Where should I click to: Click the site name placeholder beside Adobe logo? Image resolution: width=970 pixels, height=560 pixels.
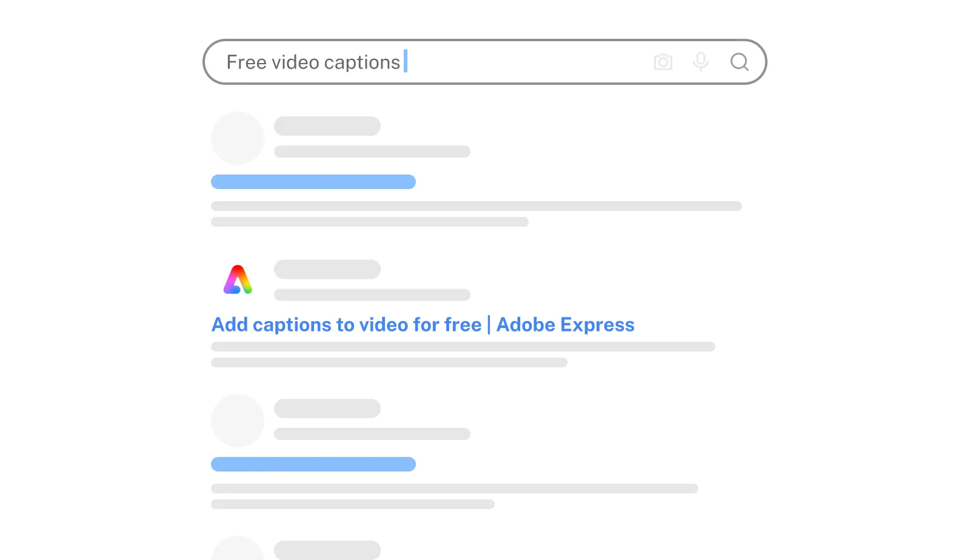pos(327,270)
